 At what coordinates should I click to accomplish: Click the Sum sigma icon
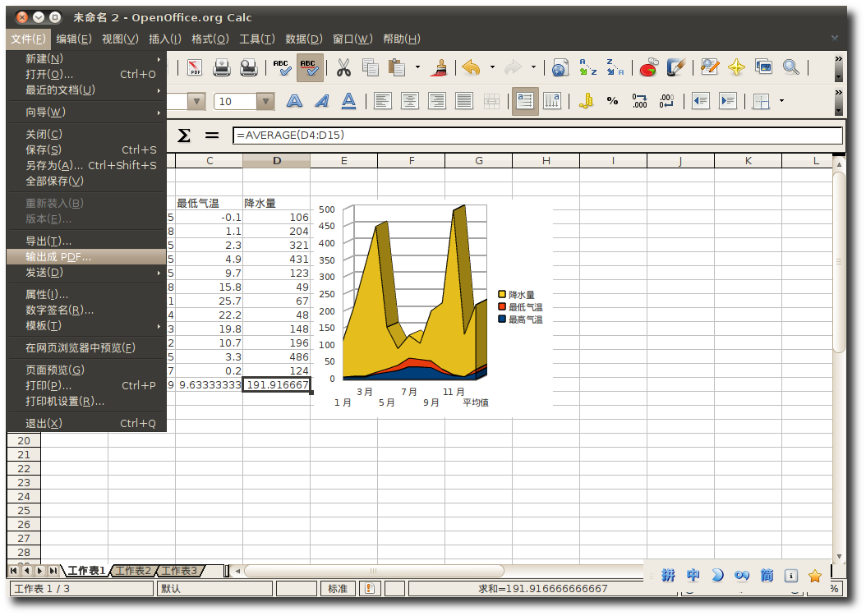[x=184, y=136]
